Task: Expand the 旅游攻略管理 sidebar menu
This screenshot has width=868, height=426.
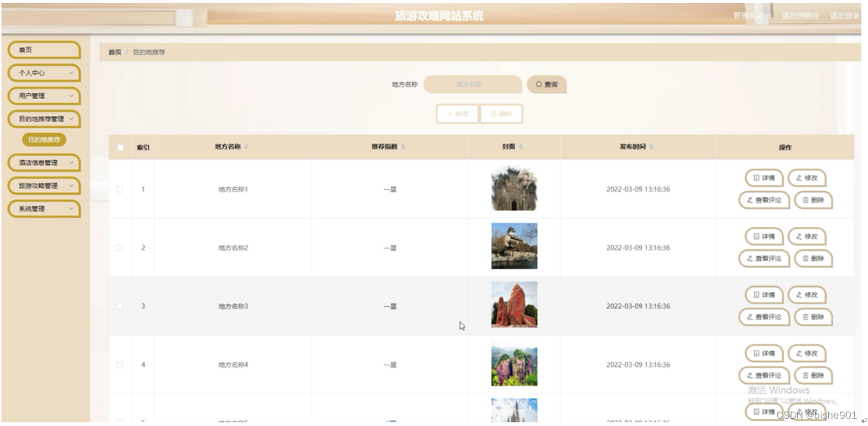Action: click(44, 186)
